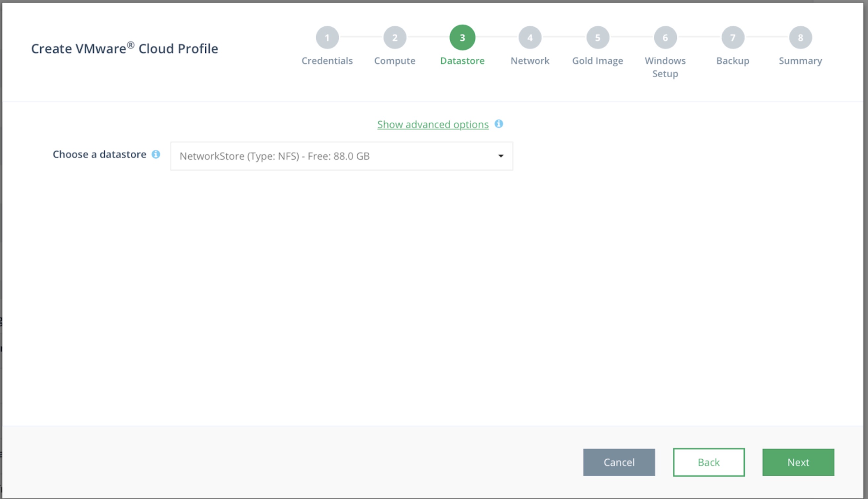868x499 pixels.
Task: Click the step 6 Windows Setup circle
Action: click(x=665, y=37)
